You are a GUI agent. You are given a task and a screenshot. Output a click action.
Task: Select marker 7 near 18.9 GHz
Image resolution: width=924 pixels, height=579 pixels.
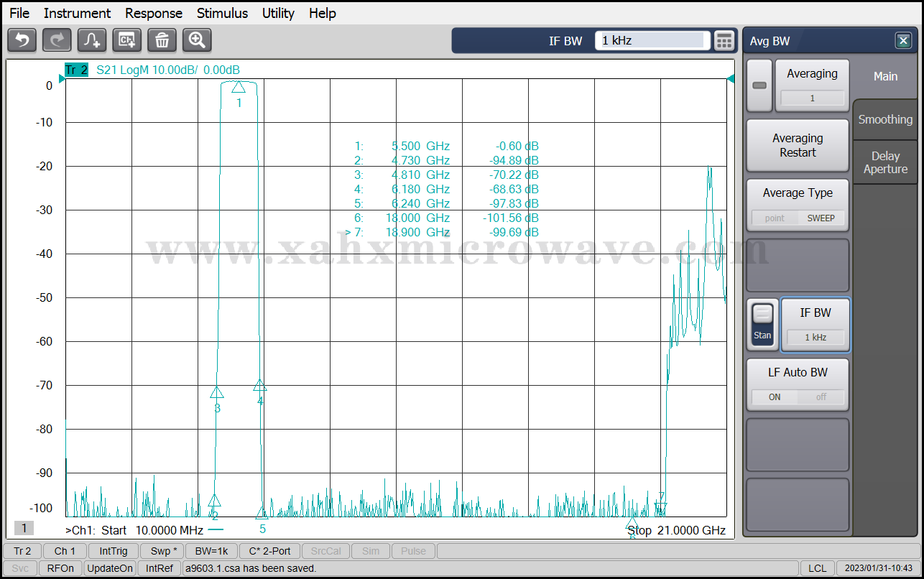coord(661,509)
